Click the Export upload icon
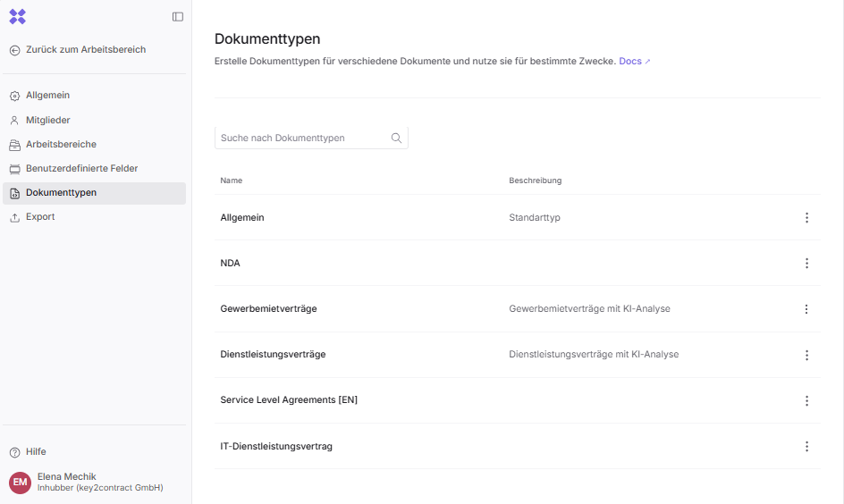Screen dimensions: 844x504 [14, 217]
